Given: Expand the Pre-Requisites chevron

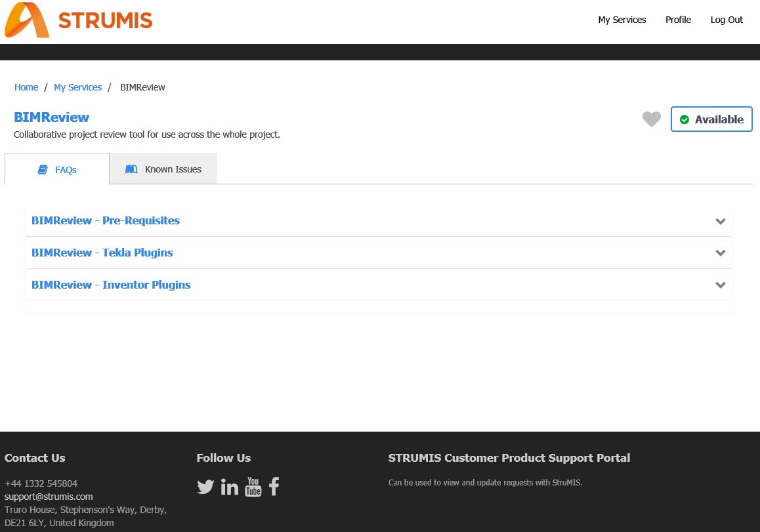Looking at the screenshot, I should coord(720,221).
